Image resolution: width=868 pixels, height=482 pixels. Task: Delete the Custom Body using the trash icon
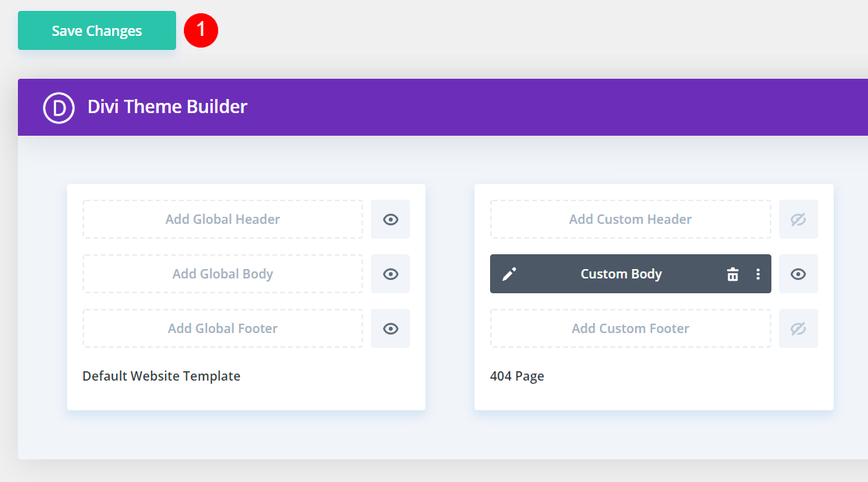(732, 274)
